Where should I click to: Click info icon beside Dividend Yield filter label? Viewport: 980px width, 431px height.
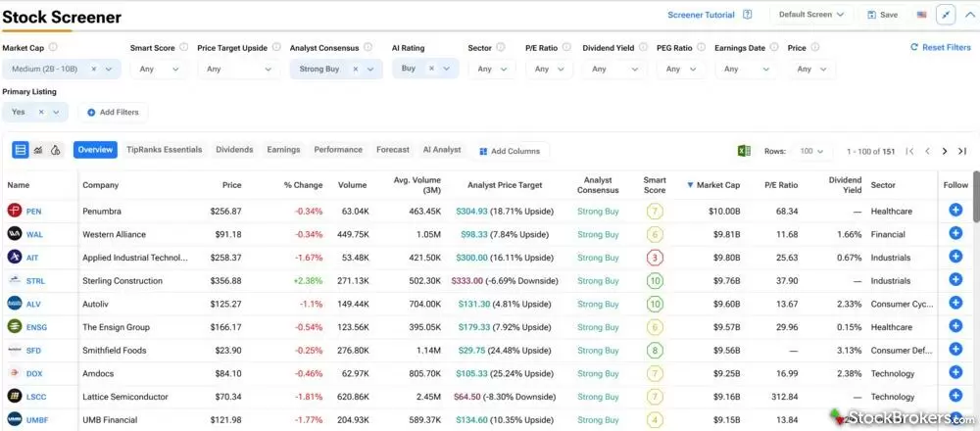643,47
